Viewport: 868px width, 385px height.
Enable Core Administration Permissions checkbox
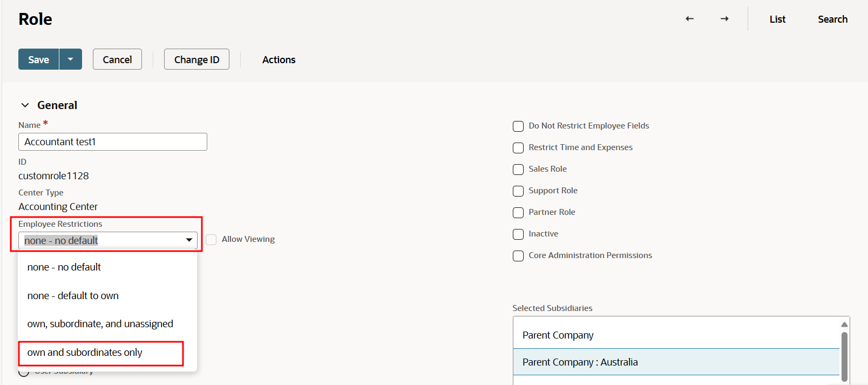pyautogui.click(x=518, y=256)
